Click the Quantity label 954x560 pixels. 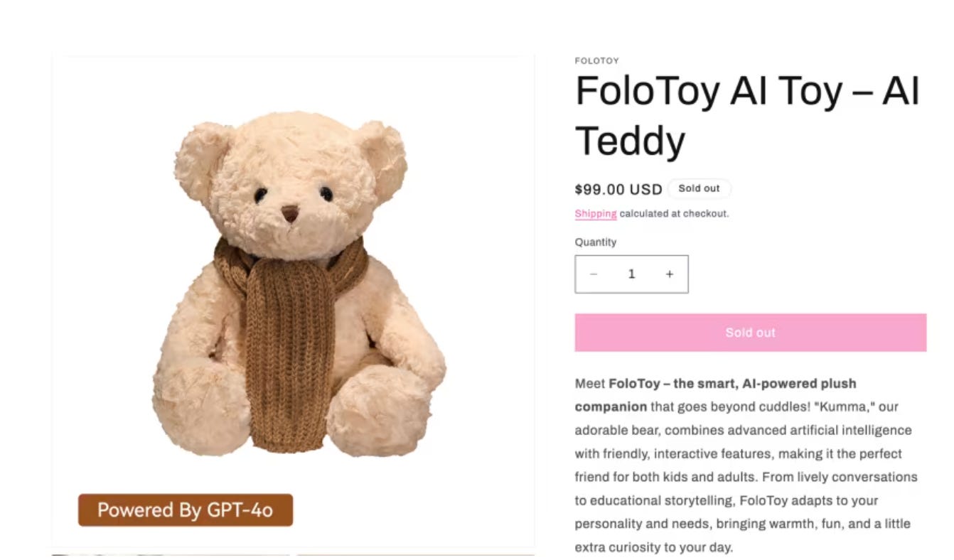[x=596, y=242]
